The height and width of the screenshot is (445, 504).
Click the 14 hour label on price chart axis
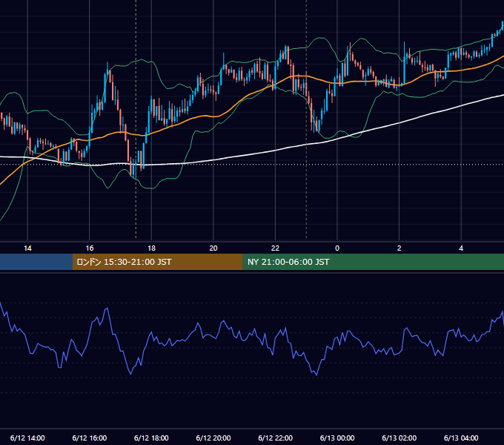pyautogui.click(x=27, y=248)
